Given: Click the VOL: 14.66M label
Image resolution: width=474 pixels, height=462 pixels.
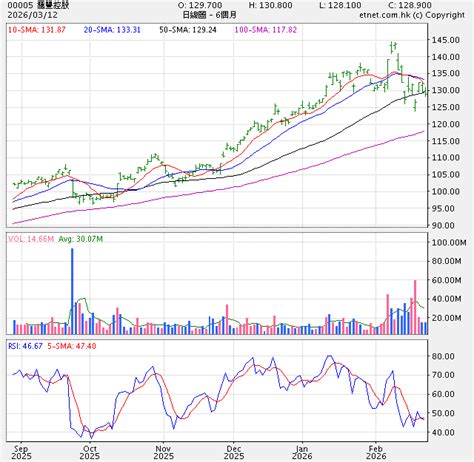Looking at the screenshot, I should tap(31, 239).
